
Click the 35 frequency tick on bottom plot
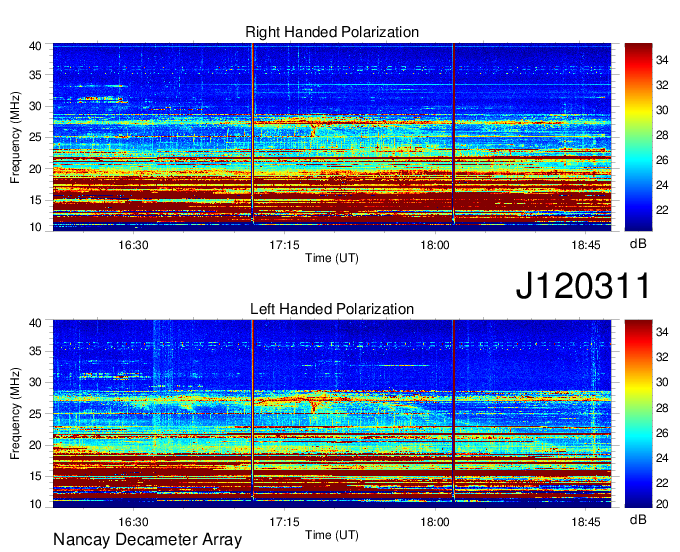pyautogui.click(x=35, y=351)
